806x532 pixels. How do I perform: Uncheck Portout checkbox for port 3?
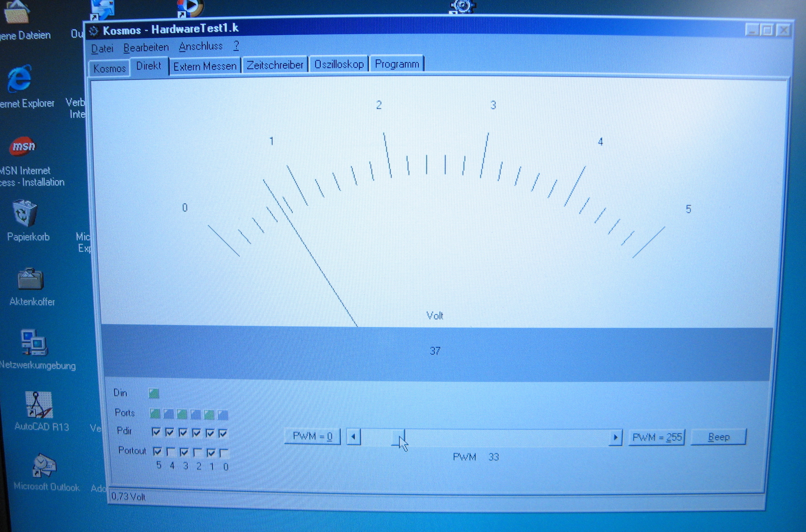click(184, 452)
